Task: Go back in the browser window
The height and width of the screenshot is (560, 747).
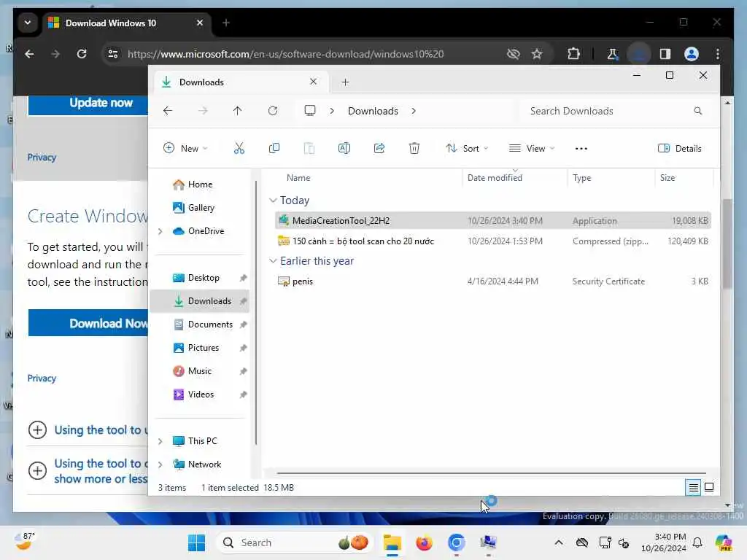Action: tap(29, 54)
